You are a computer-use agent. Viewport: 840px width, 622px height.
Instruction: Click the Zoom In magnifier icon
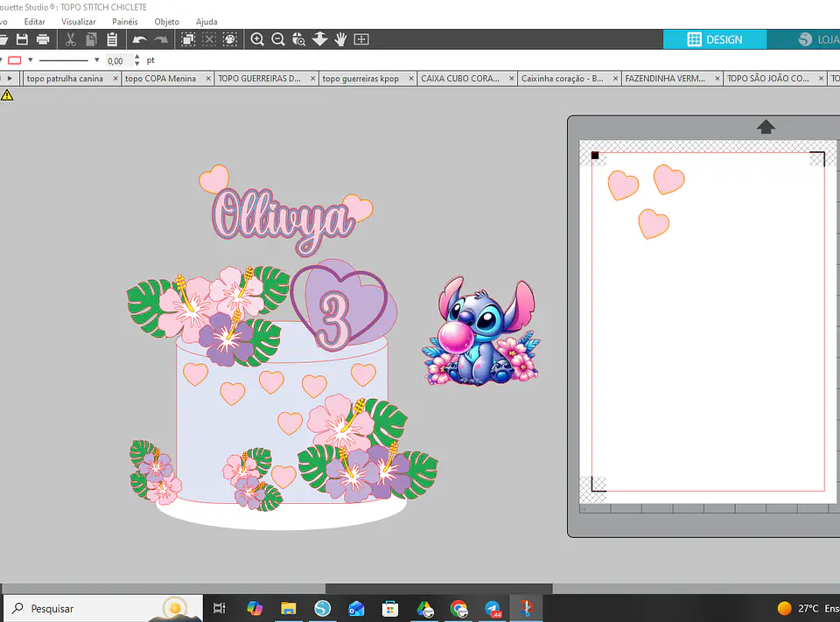click(257, 39)
